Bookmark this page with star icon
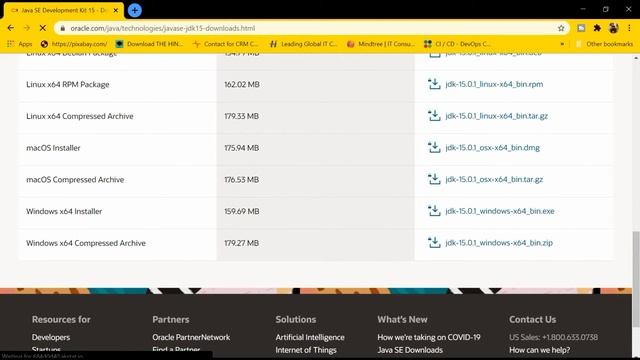Screen dimensions: 640x360 561,28
